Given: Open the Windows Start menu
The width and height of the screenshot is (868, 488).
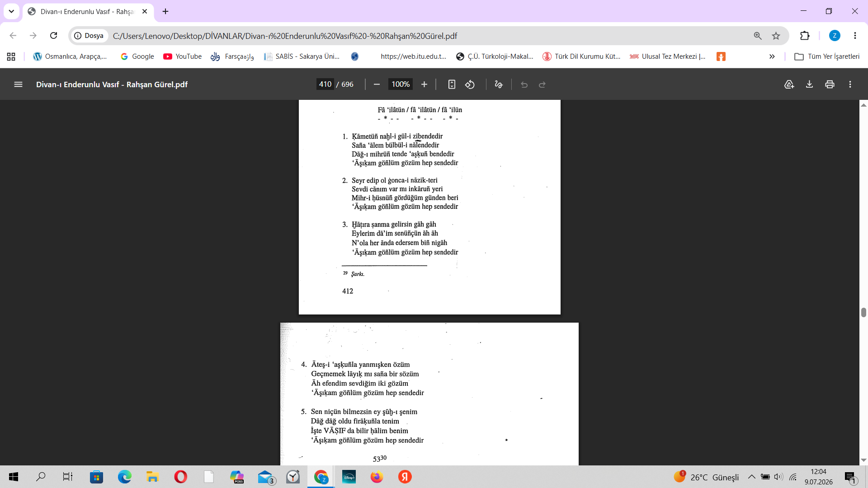Looking at the screenshot, I should (14, 477).
